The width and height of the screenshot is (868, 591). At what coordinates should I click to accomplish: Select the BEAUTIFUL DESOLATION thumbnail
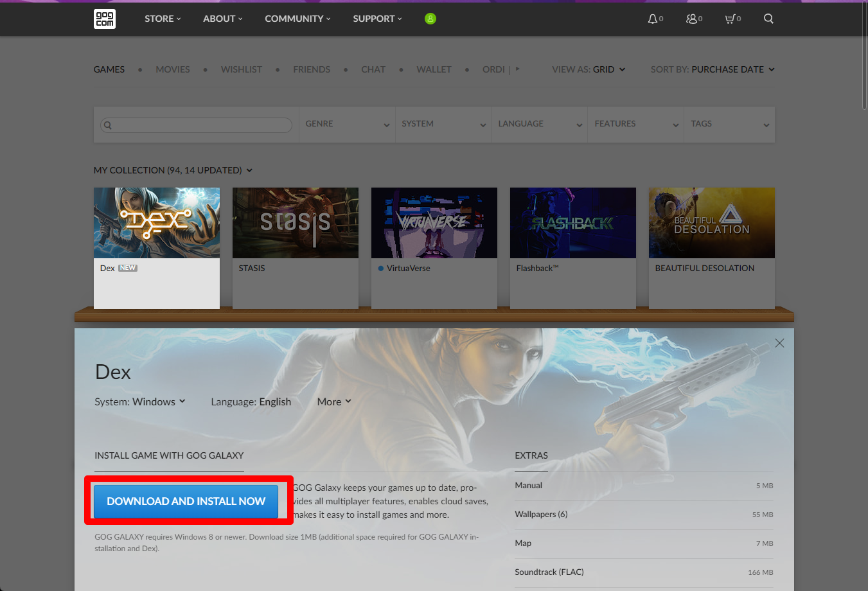(x=712, y=223)
